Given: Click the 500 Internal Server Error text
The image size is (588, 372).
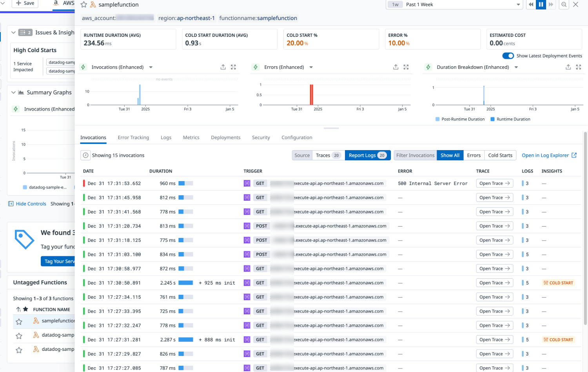Looking at the screenshot, I should tap(433, 183).
